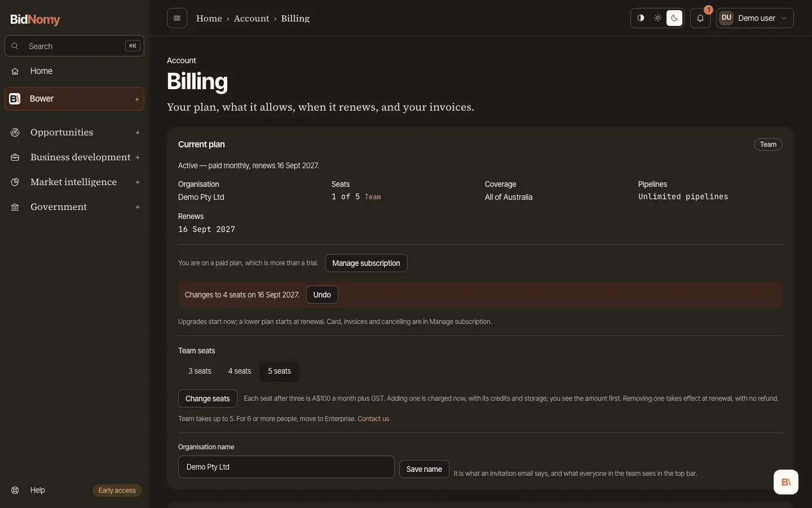Screen dimensions: 812x508
Task: Open Home in the sidebar
Action: click(x=74, y=71)
